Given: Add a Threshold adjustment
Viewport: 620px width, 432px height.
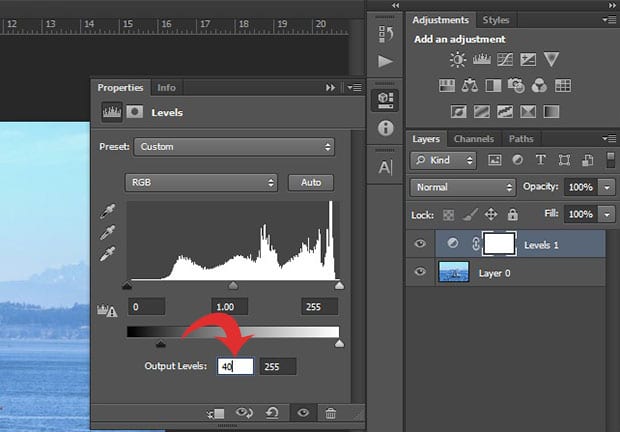Looking at the screenshot, I should point(505,111).
